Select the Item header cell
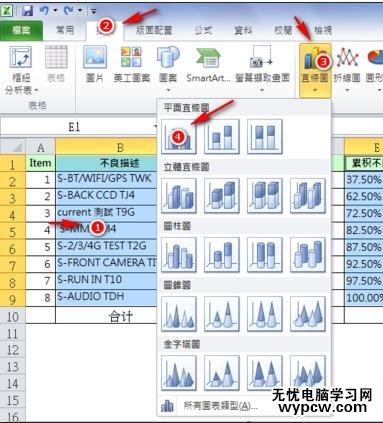 [x=40, y=163]
